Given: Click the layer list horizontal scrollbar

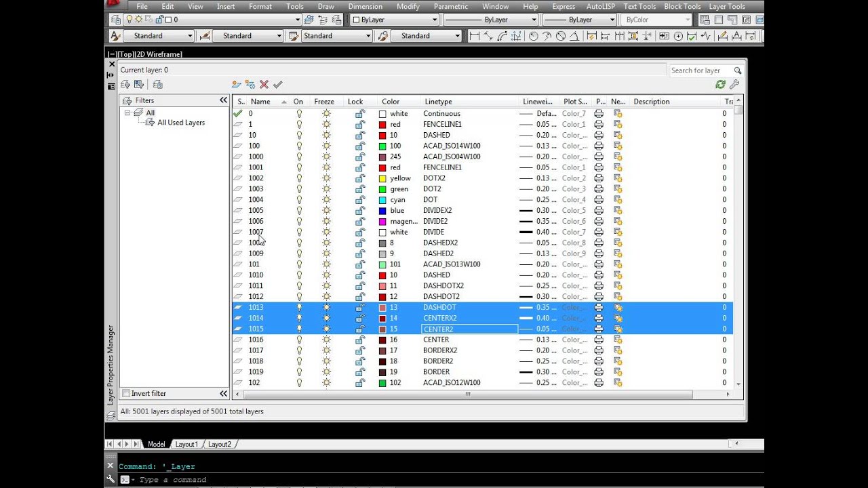Looking at the screenshot, I should [467, 394].
